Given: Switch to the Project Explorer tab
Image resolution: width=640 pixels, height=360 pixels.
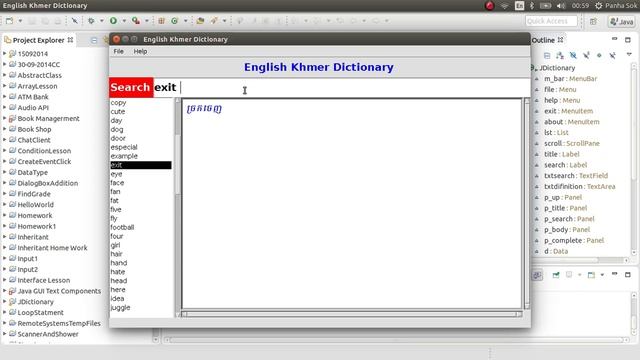Looking at the screenshot, I should coord(38,40).
